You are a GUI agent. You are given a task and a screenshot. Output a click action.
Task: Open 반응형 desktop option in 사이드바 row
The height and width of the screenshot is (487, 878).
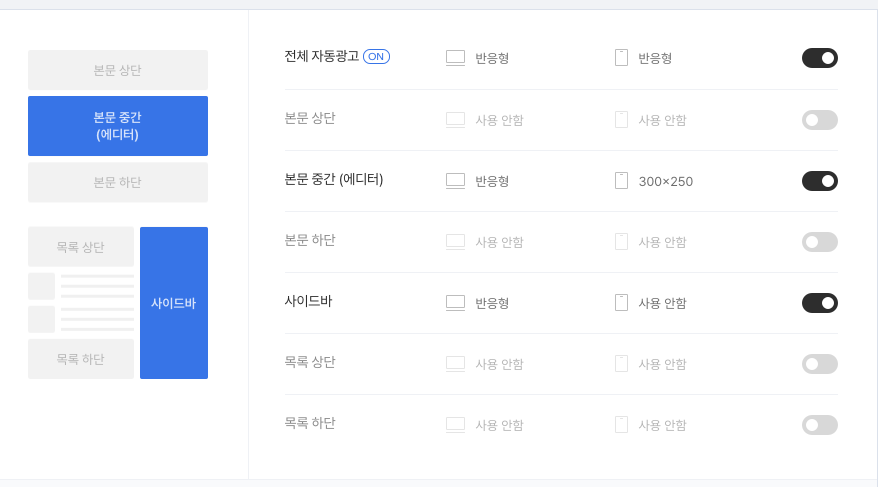coord(492,303)
